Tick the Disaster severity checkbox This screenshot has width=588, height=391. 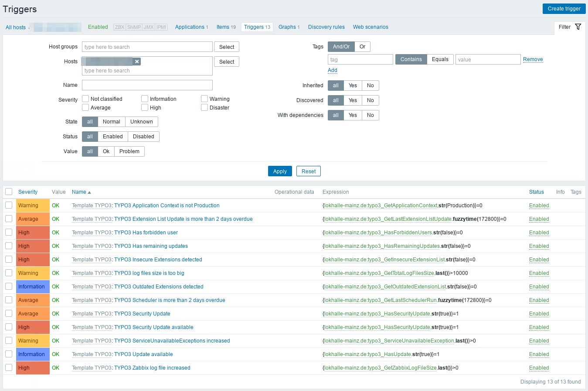coord(204,107)
